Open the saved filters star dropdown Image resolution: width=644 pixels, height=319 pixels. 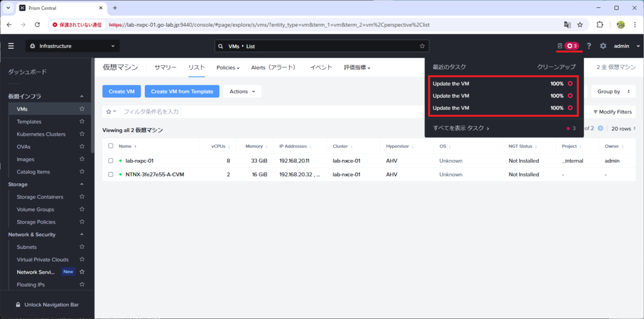111,112
